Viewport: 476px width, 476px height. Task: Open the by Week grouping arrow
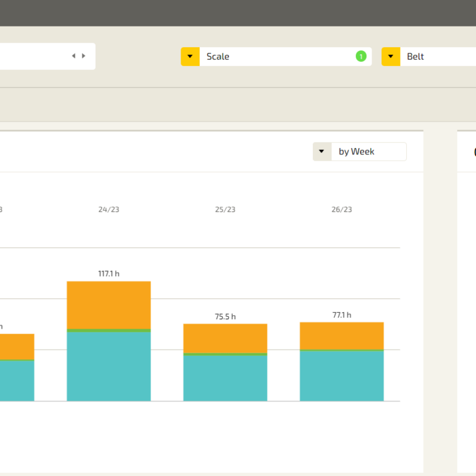[322, 152]
